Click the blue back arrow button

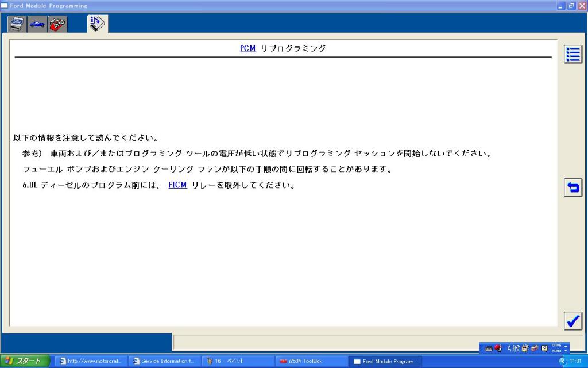point(573,187)
